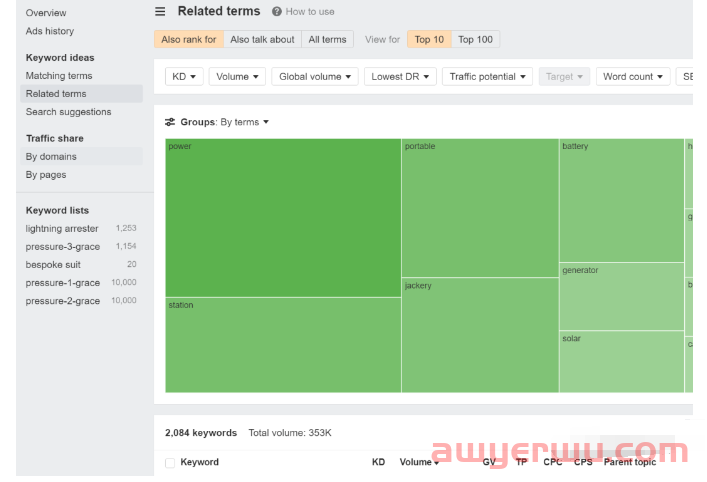Open the Traffic potential filter dropdown
Image resolution: width=707 pixels, height=482 pixels.
tap(487, 77)
